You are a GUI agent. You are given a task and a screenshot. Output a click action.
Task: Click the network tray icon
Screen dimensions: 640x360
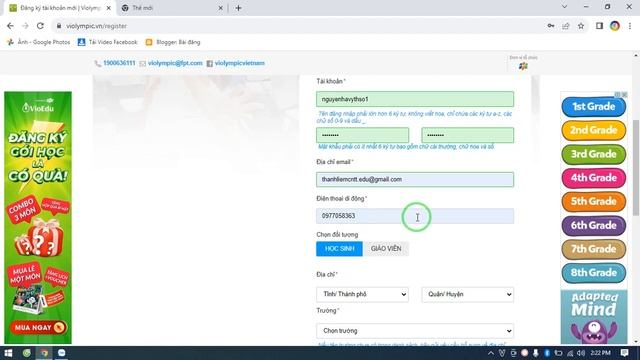tap(570, 353)
